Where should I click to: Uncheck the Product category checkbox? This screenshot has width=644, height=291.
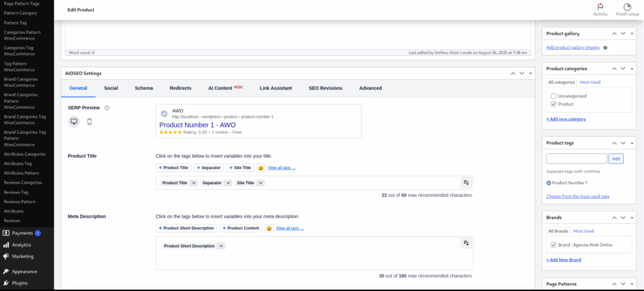[x=553, y=104]
